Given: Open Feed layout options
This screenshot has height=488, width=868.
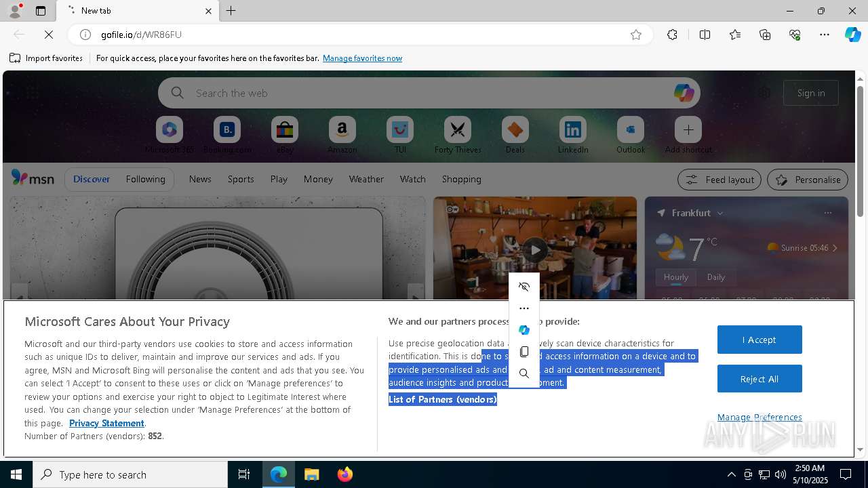Looking at the screenshot, I should tap(719, 180).
